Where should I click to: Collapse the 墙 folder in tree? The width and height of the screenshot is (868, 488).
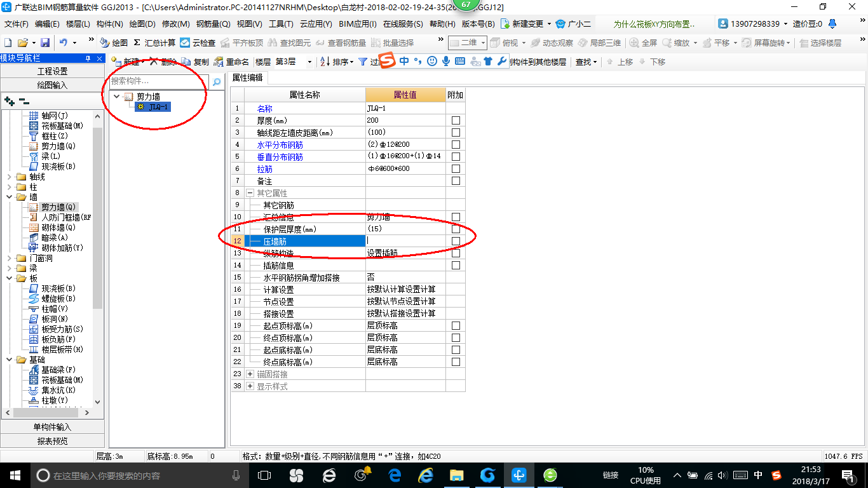10,197
